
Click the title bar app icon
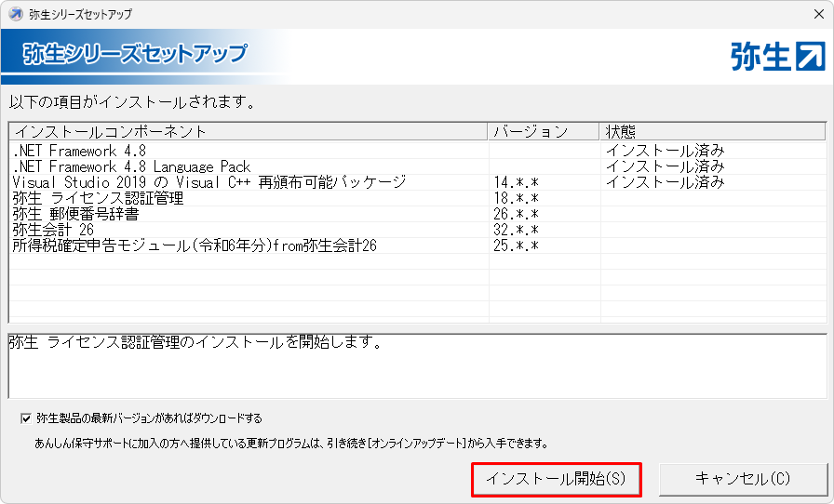pos(15,14)
